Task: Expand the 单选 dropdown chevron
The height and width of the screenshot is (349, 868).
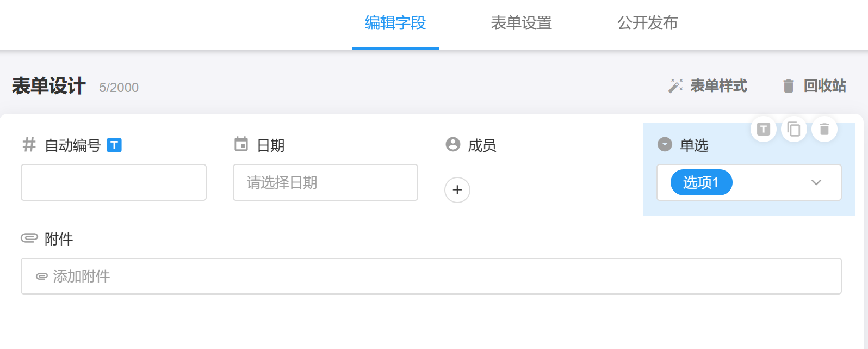Action: point(816,182)
